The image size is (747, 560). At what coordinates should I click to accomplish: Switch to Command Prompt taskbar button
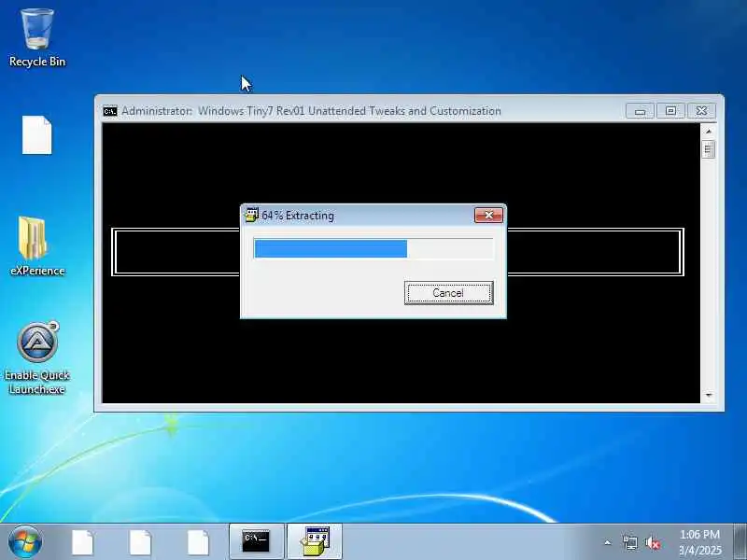pyautogui.click(x=256, y=541)
